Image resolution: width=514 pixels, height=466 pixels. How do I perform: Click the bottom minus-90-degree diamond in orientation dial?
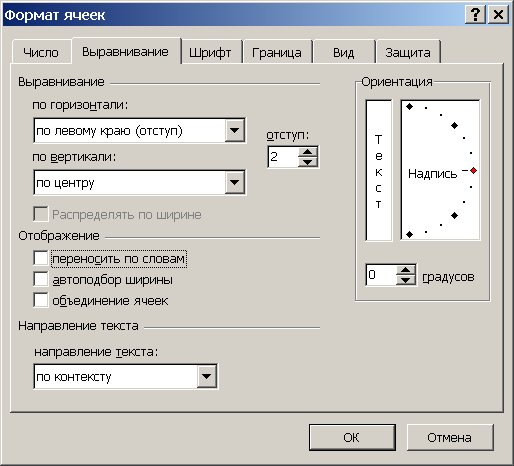click(x=410, y=235)
